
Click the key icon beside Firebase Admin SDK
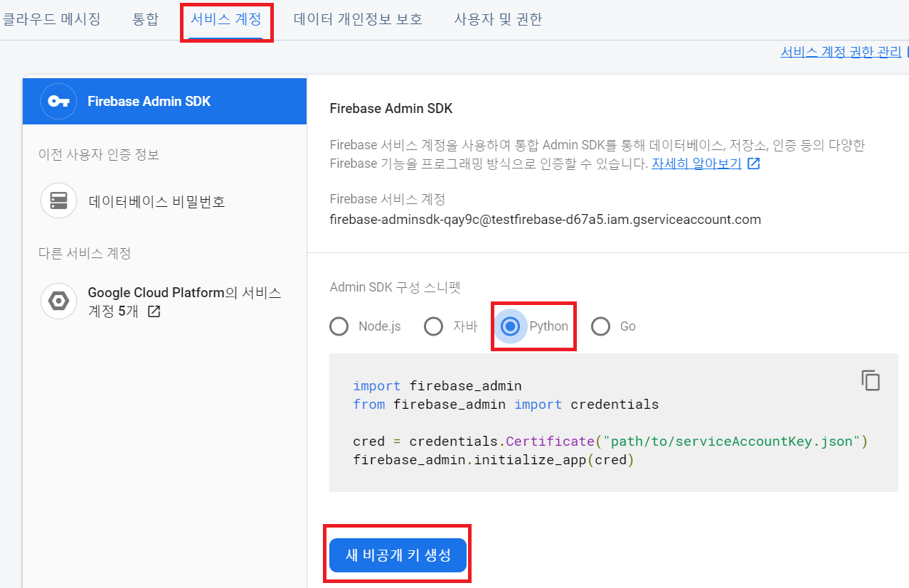coord(58,101)
